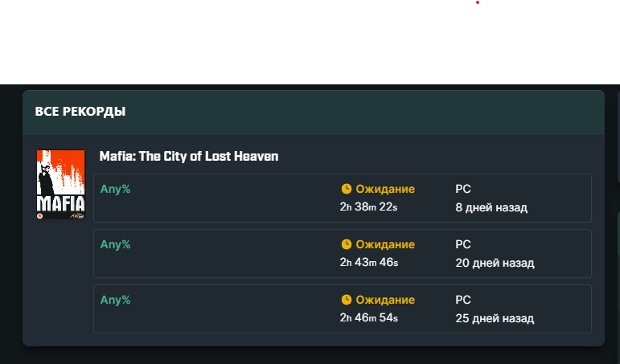Select the Any% run from 20 days ago
Viewport: 620px width, 364px height.
coord(343,253)
